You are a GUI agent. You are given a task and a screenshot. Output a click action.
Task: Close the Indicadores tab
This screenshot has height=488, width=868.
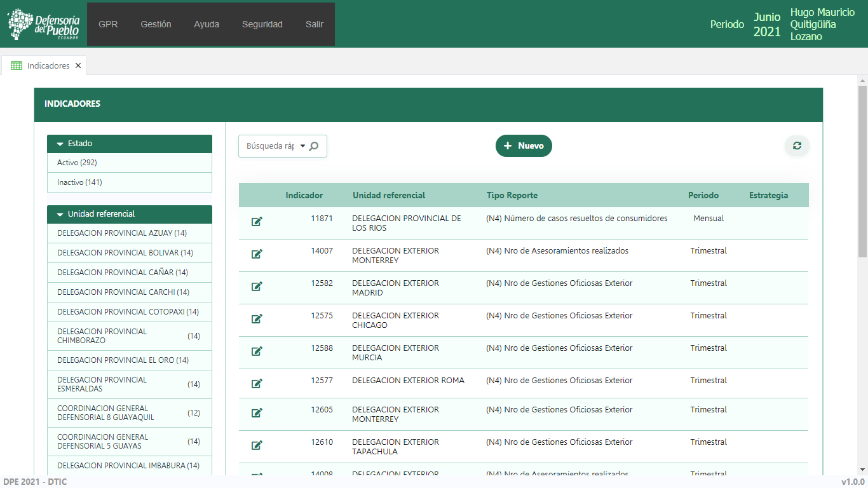[78, 65]
